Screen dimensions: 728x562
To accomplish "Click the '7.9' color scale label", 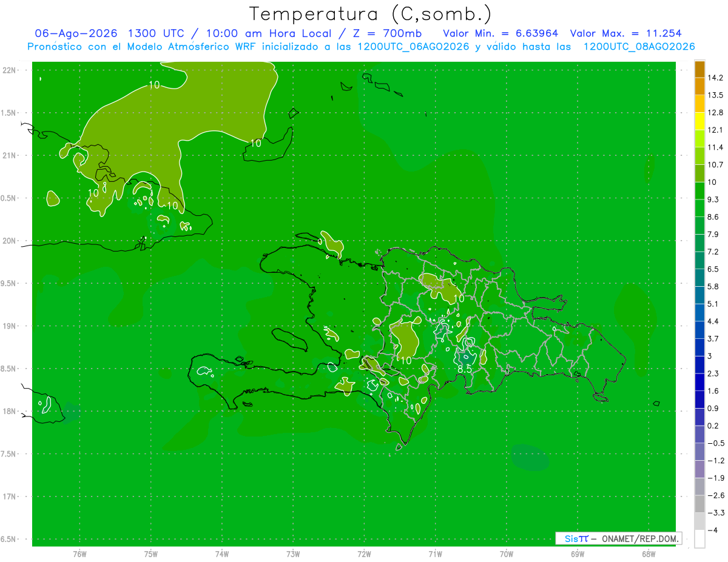I will coord(713,234).
